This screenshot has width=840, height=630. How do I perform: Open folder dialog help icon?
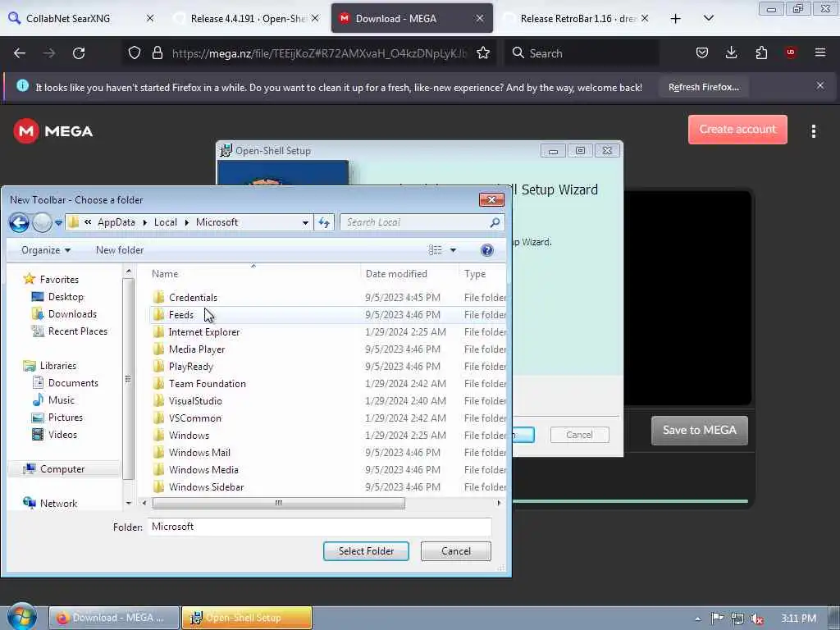487,250
